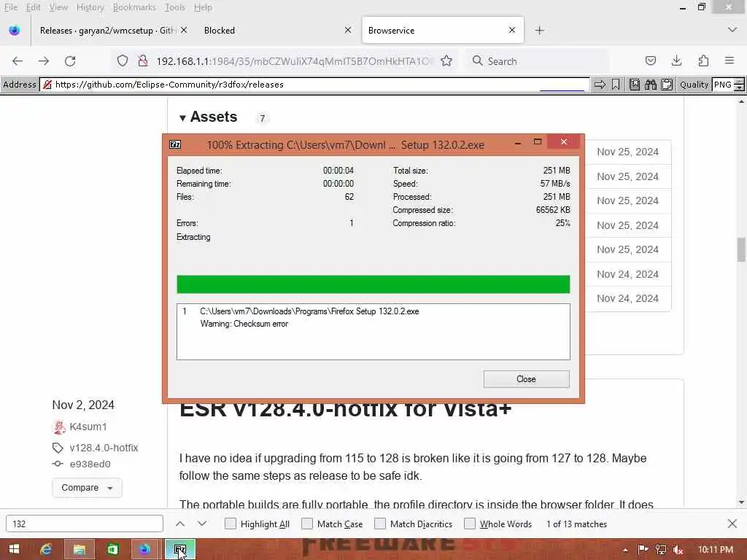Open the History menu
The width and height of the screenshot is (747, 560).
point(90,7)
